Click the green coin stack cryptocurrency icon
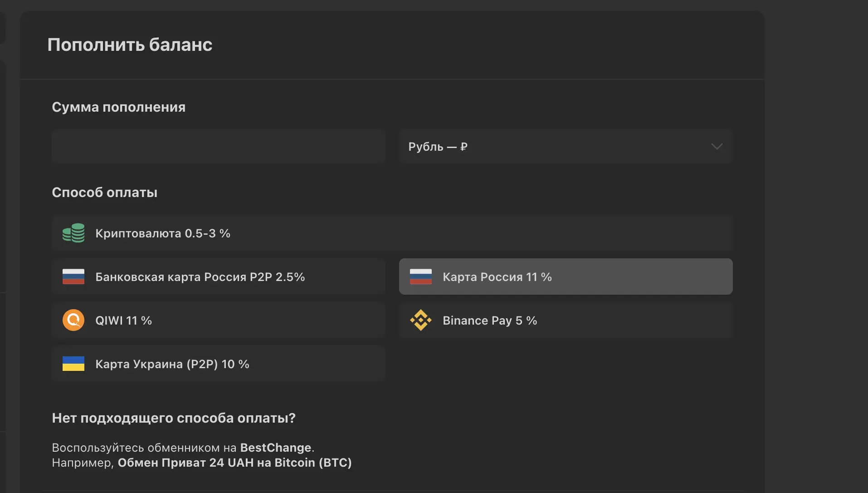Viewport: 868px width, 493px height. [73, 233]
